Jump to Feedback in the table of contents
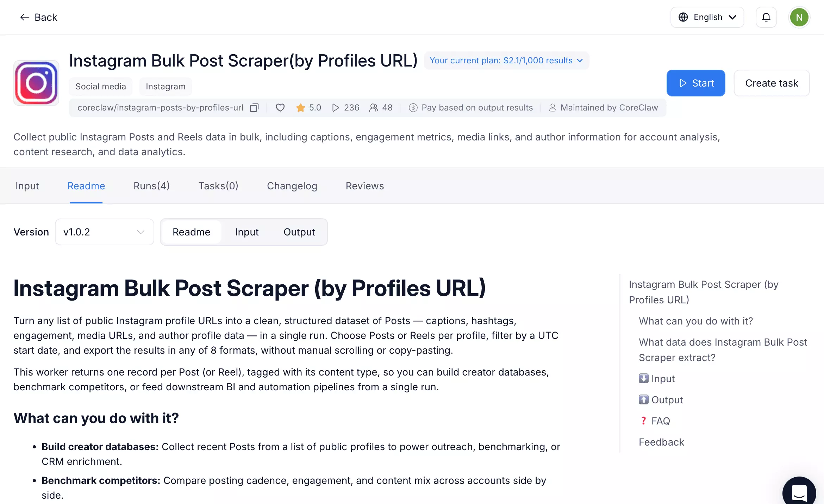This screenshot has height=504, width=824. pyautogui.click(x=661, y=442)
